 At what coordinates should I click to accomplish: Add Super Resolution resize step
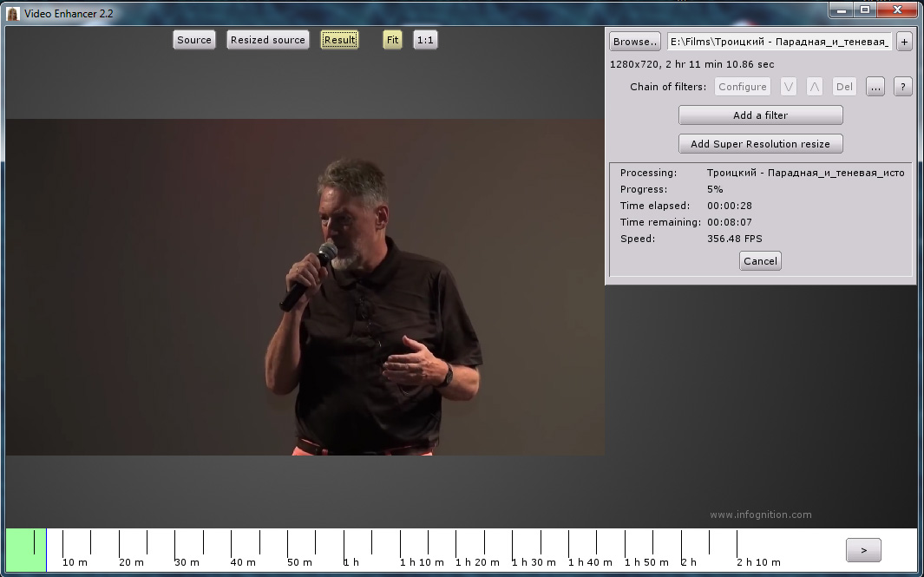(x=760, y=144)
